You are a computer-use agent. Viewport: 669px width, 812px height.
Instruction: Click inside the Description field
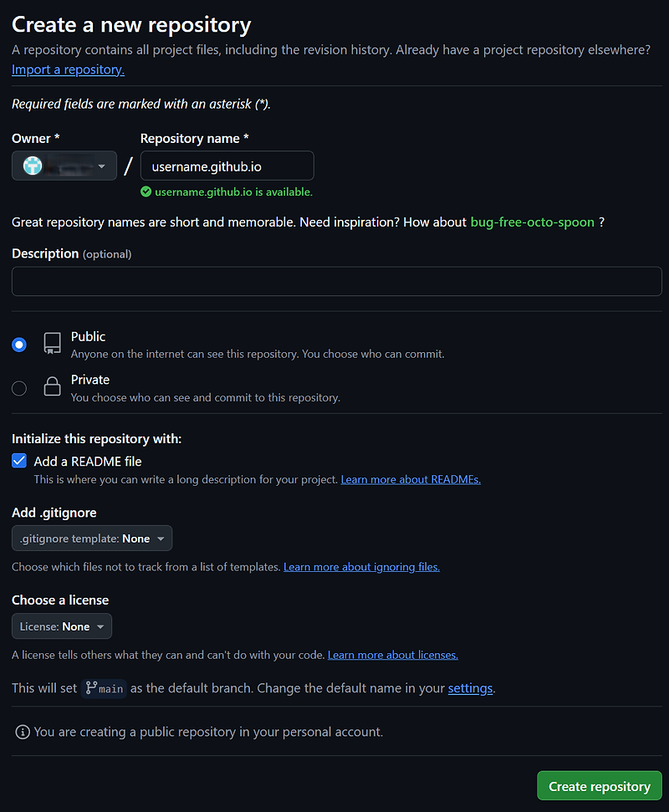tap(334, 281)
